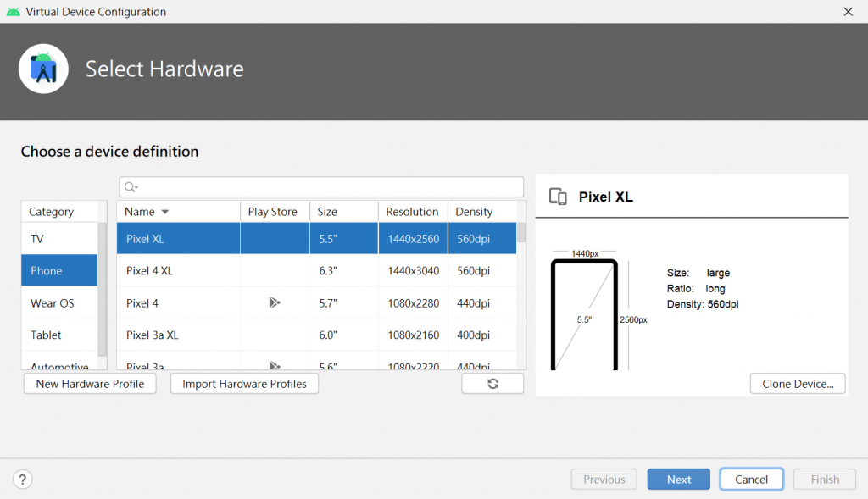Viewport: 868px width, 499px height.
Task: Sort by the Resolution column header
Action: [413, 211]
